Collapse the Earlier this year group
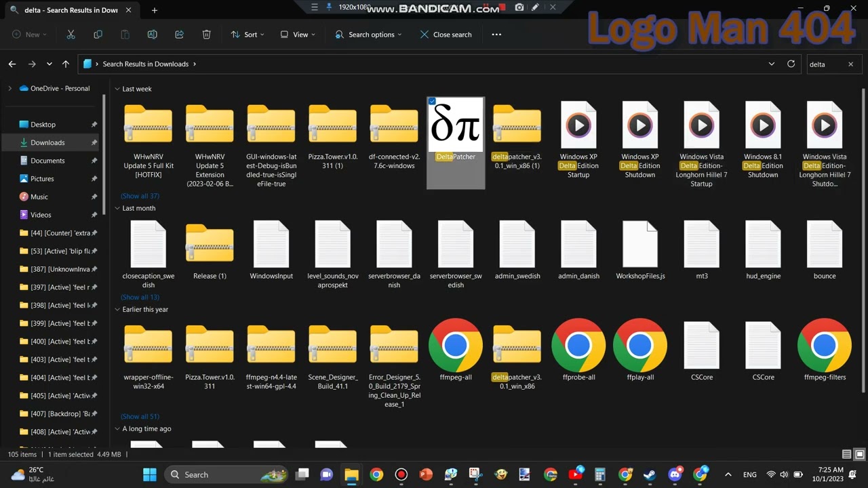 (117, 309)
